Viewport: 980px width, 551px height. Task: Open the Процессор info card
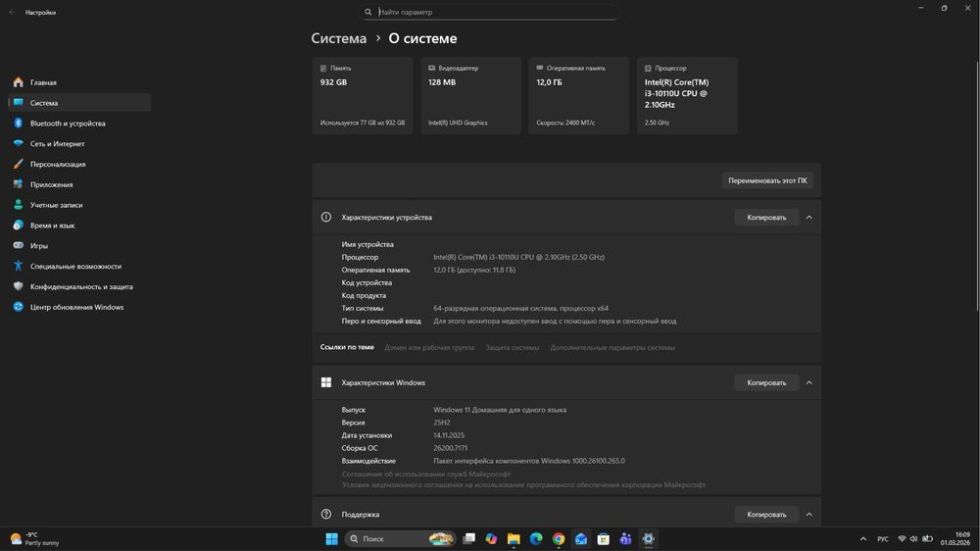pos(687,96)
